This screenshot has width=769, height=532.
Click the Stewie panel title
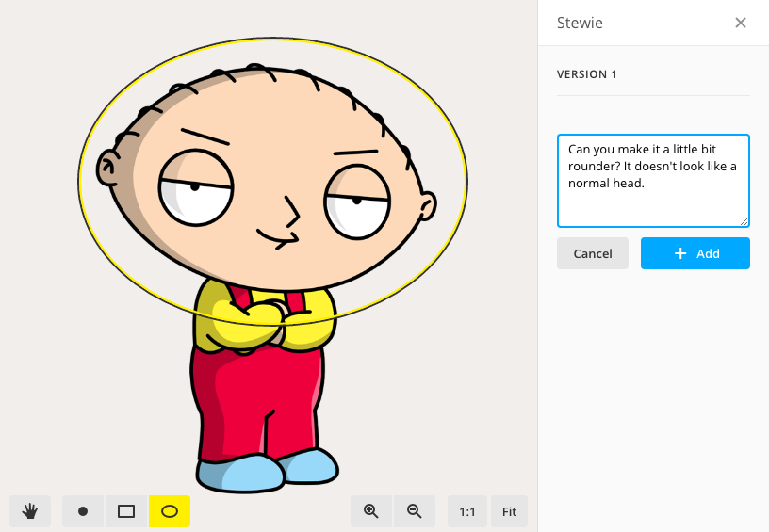tap(580, 23)
